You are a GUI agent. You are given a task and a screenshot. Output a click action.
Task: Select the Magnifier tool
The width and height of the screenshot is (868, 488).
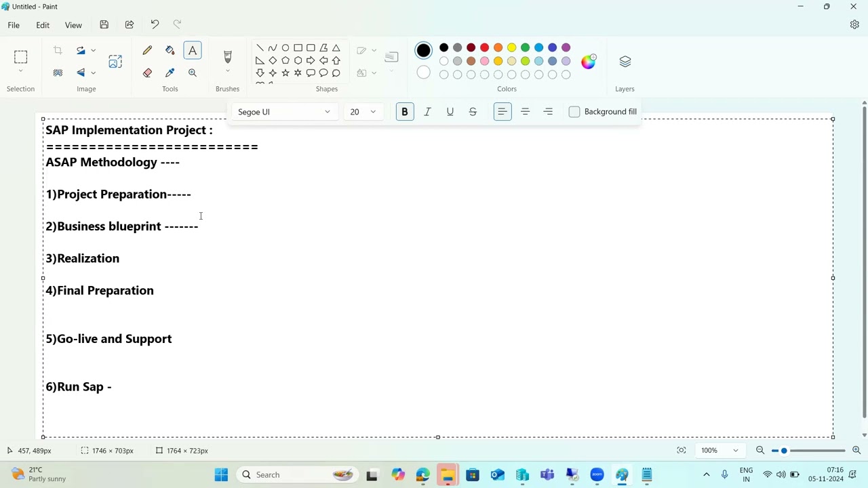tap(193, 73)
